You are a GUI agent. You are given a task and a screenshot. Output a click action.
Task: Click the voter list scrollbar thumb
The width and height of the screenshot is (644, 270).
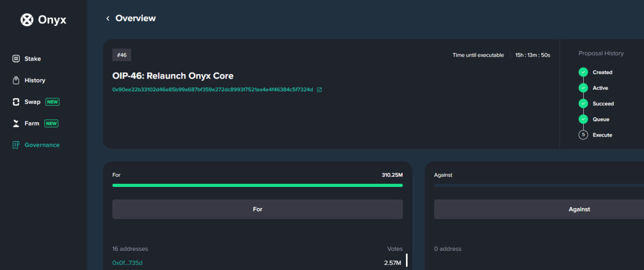click(407, 260)
